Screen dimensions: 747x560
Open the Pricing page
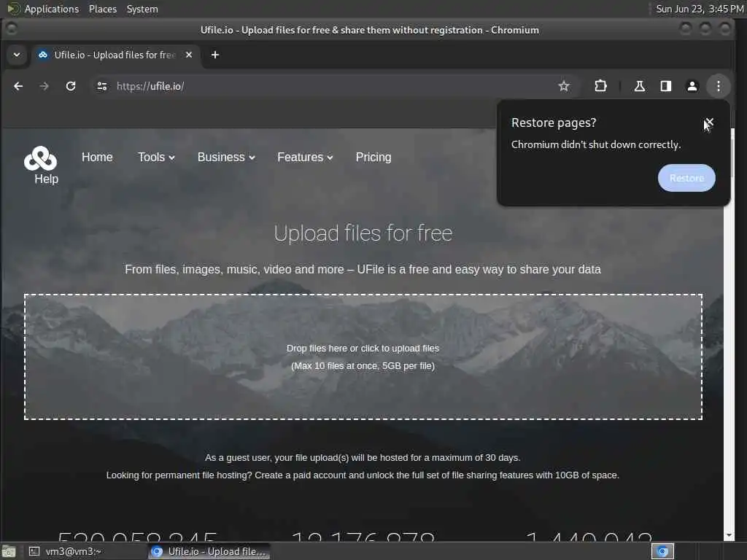(x=373, y=157)
